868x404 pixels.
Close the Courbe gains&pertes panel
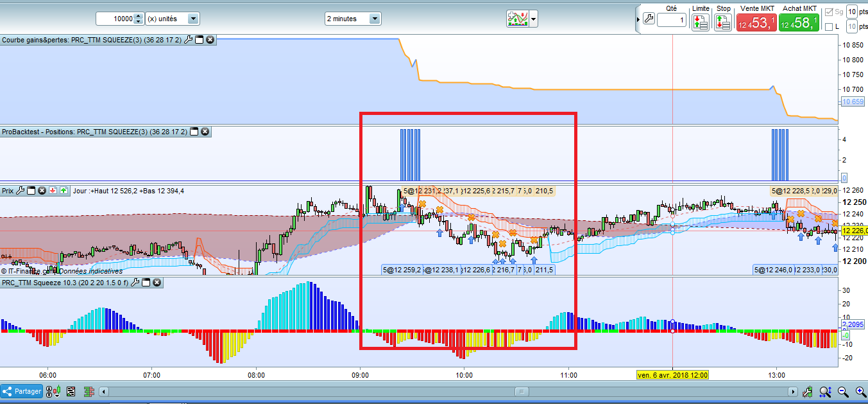[210, 40]
